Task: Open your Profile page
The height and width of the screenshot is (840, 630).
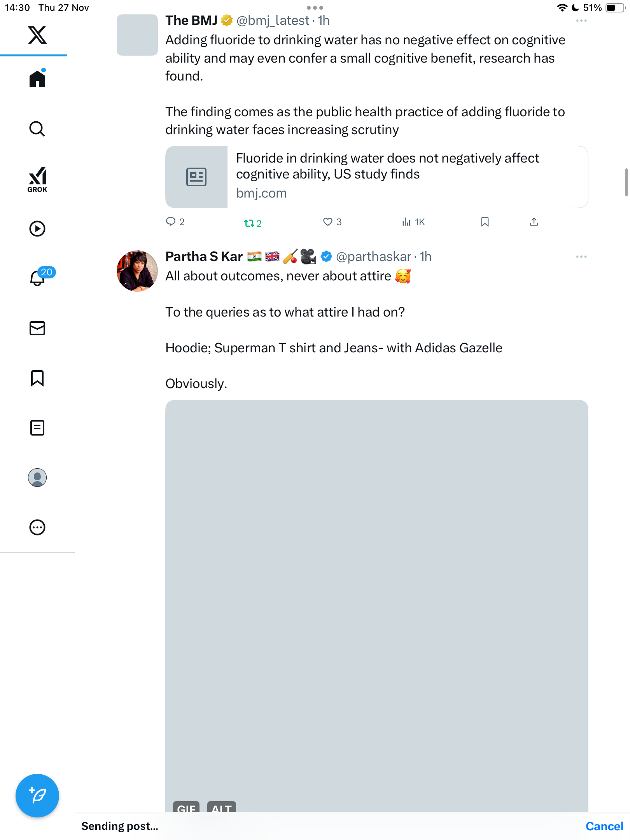Action: pyautogui.click(x=37, y=478)
